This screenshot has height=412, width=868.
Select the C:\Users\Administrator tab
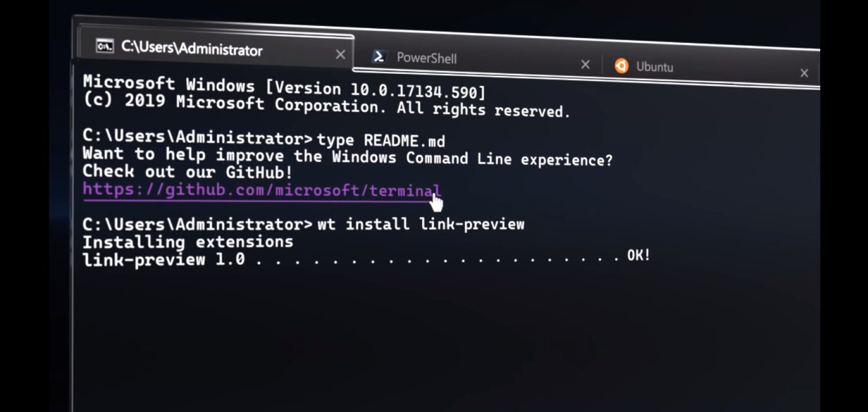point(217,48)
